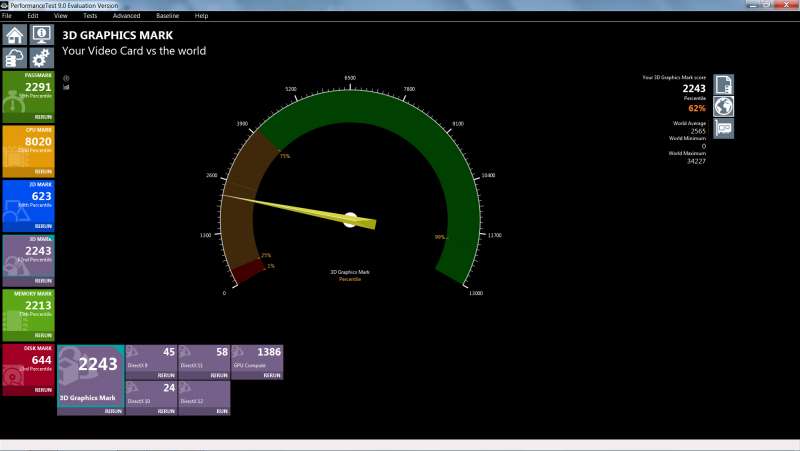Click the baseline document icon beside score

pyautogui.click(x=724, y=84)
